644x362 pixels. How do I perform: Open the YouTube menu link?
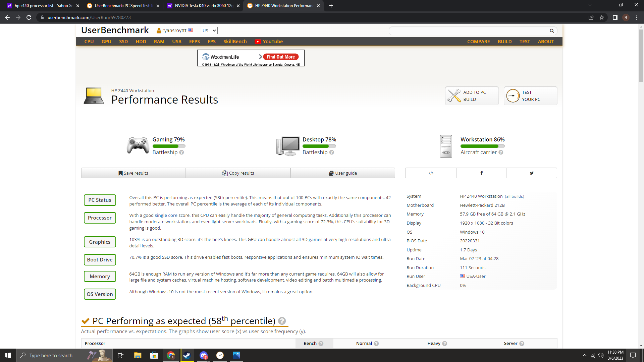point(269,42)
